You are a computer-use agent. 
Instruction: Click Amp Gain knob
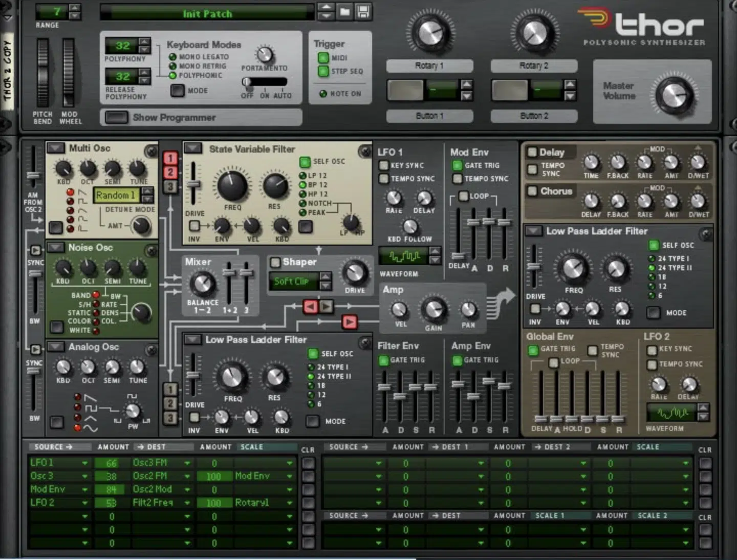433,309
